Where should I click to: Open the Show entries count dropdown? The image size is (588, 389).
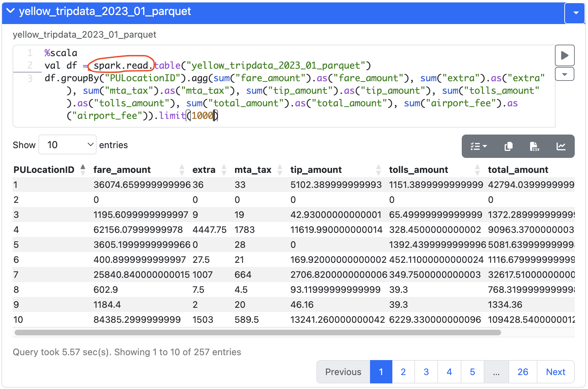tap(67, 145)
